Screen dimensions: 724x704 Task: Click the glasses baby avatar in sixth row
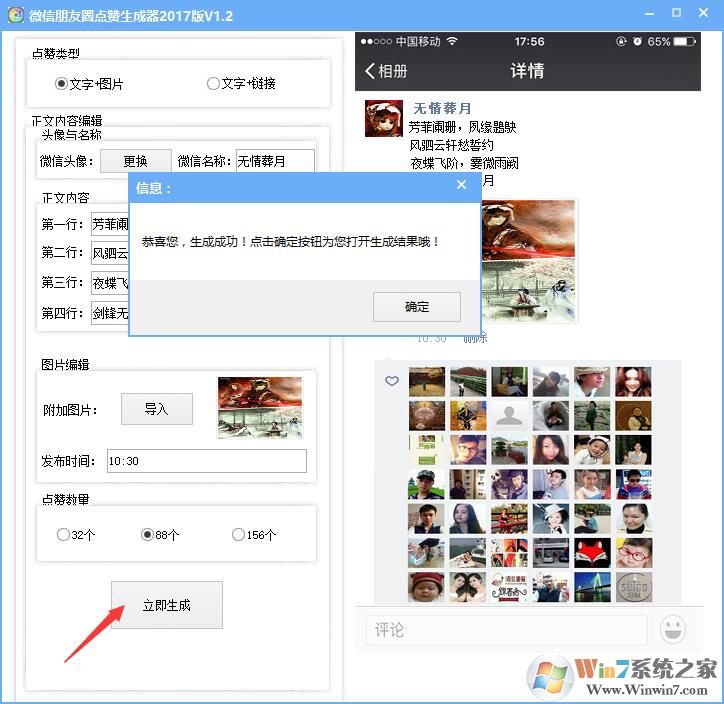(634, 553)
